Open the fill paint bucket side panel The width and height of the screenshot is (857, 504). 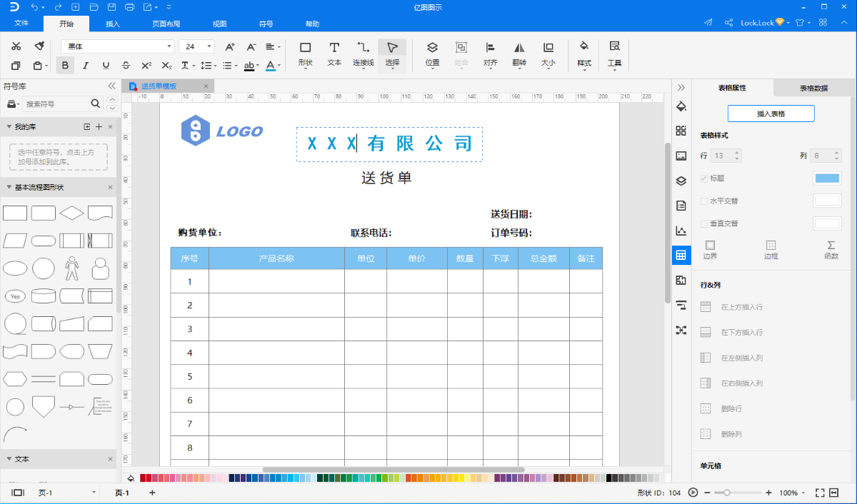[681, 106]
